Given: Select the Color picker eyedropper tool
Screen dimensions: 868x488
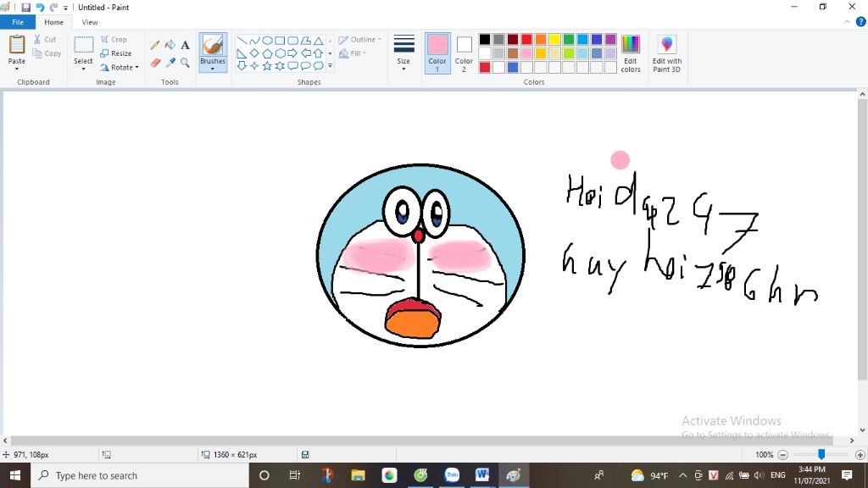Looking at the screenshot, I should tap(170, 63).
